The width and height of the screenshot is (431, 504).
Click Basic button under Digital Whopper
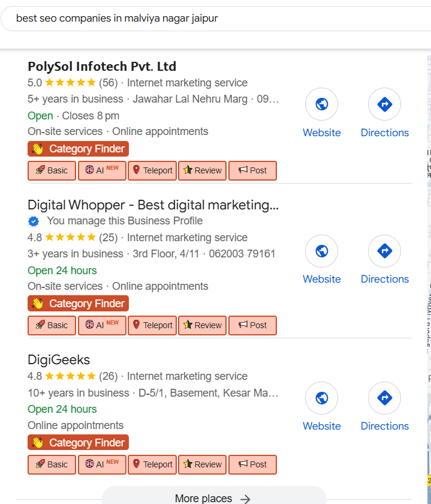(52, 325)
